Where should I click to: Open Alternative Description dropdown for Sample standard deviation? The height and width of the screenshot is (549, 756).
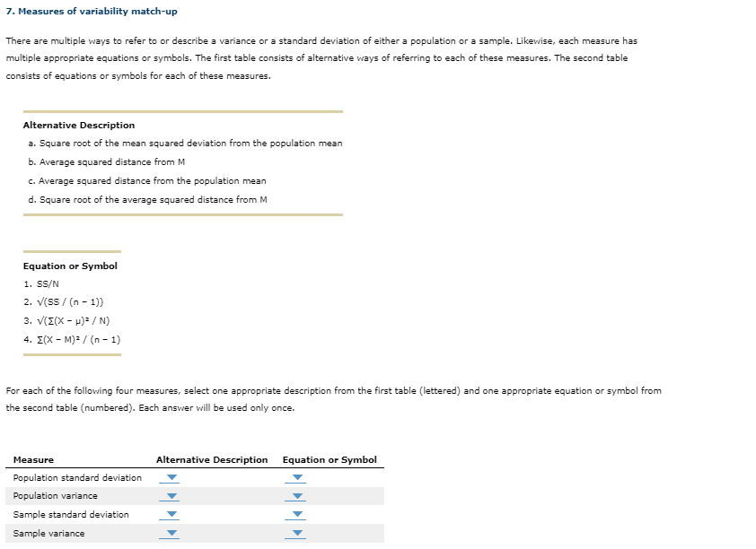(169, 514)
